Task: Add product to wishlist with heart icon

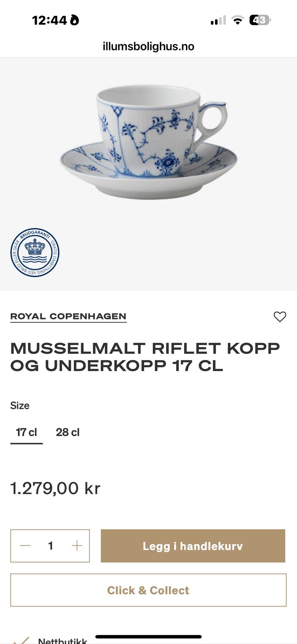Action: [x=280, y=317]
